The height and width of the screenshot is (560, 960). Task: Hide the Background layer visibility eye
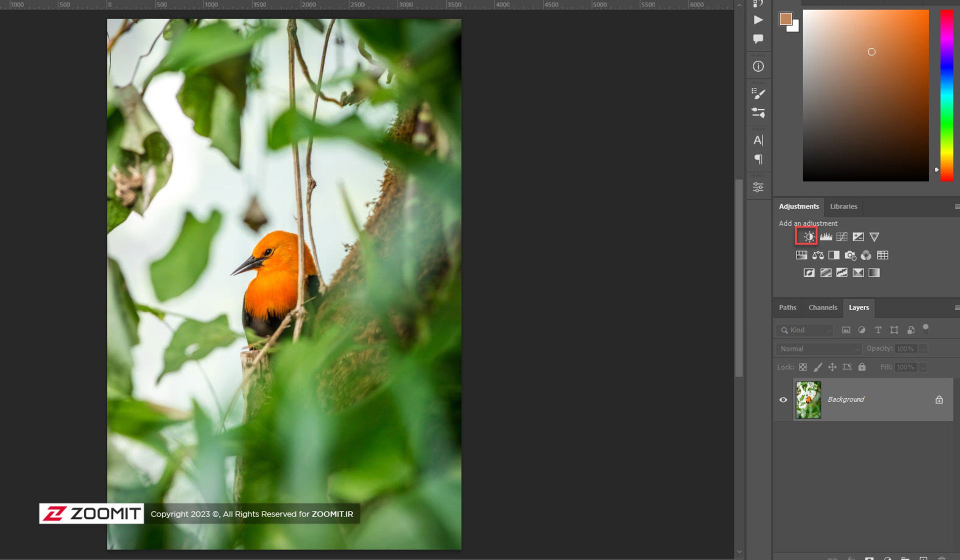coord(783,400)
